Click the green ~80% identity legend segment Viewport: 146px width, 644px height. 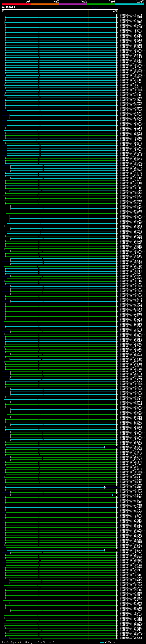click(101, 4)
